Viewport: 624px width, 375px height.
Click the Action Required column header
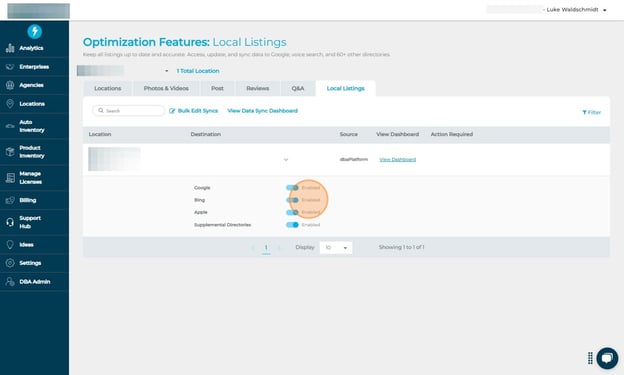[x=452, y=134]
